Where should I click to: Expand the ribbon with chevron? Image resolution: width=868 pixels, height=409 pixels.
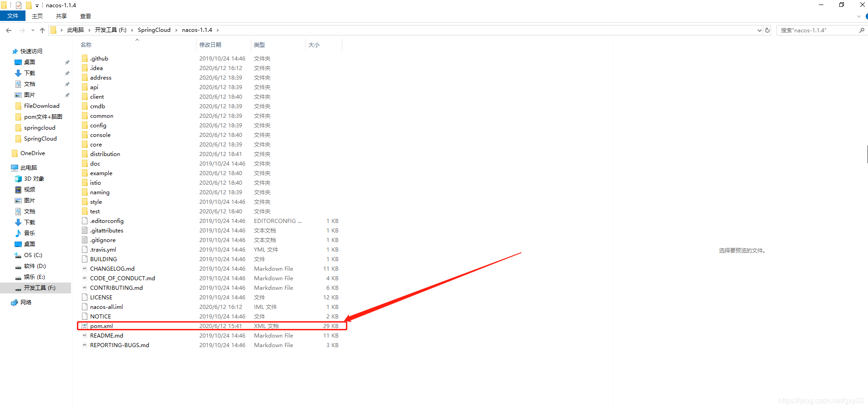click(859, 16)
